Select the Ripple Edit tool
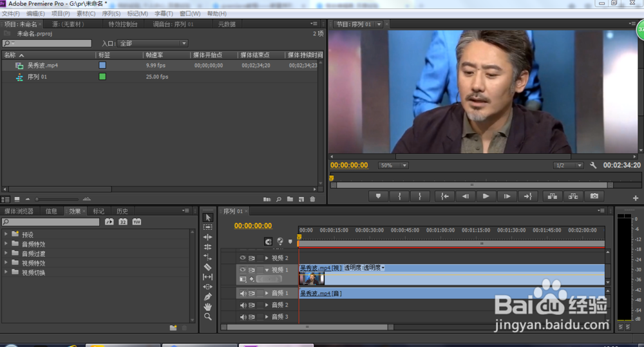644x347 pixels. [x=208, y=237]
